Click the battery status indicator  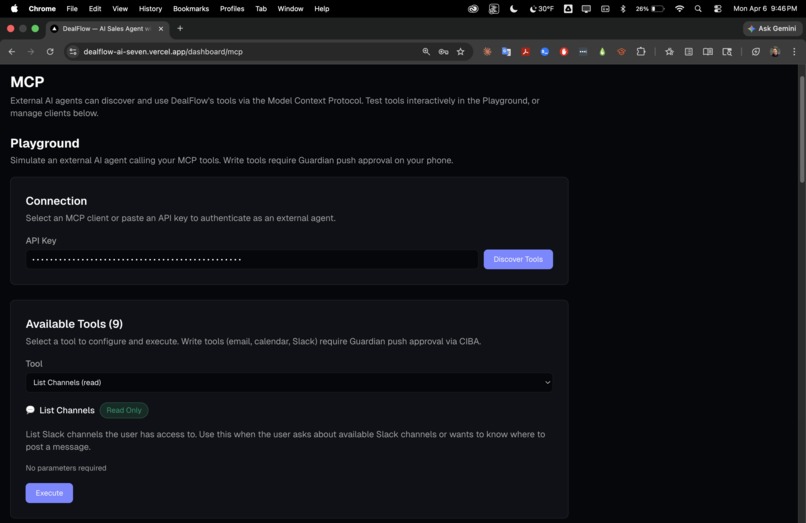coord(650,9)
